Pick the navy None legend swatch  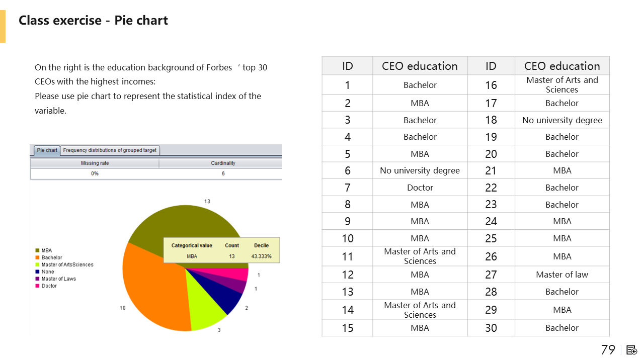pos(37,271)
